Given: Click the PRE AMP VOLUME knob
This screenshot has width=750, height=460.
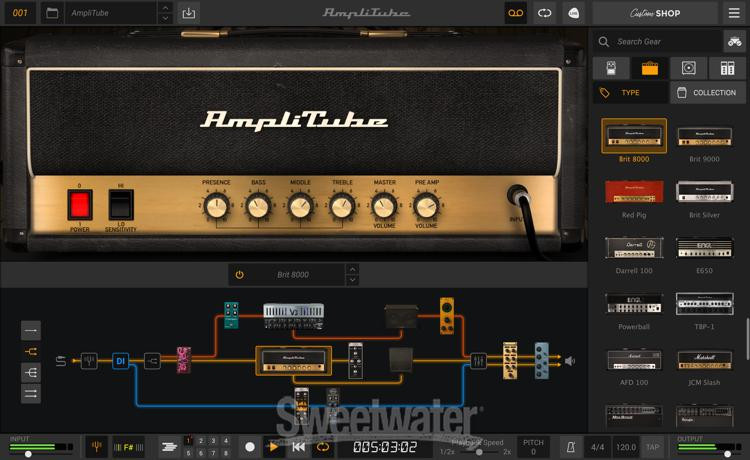Looking at the screenshot, I should (x=426, y=207).
